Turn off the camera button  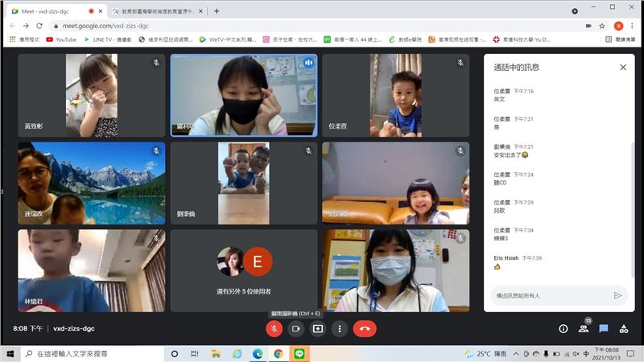click(295, 328)
